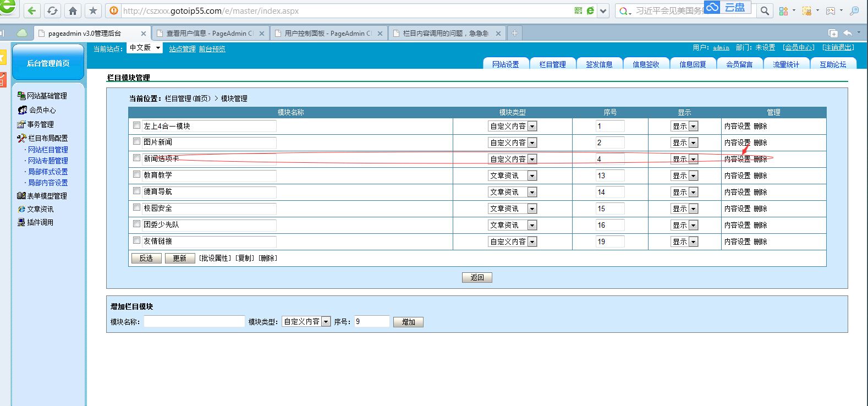Image resolution: width=868 pixels, height=406 pixels.
Task: Reload the page with the refresh icon
Action: pos(52,10)
